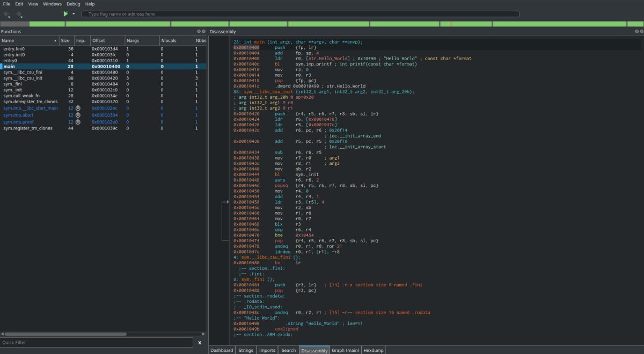Click address 0x00010420 push instruction
The height and width of the screenshot is (354, 644).
(246, 114)
